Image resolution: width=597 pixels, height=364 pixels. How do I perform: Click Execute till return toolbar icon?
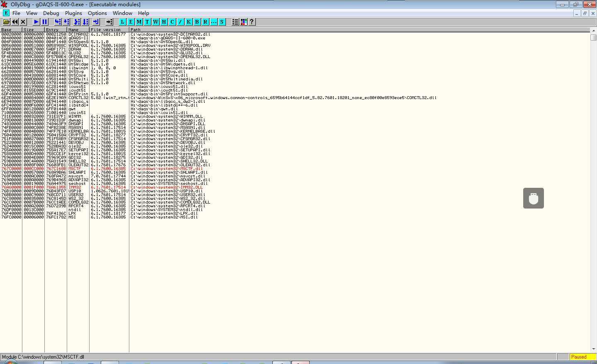[96, 22]
